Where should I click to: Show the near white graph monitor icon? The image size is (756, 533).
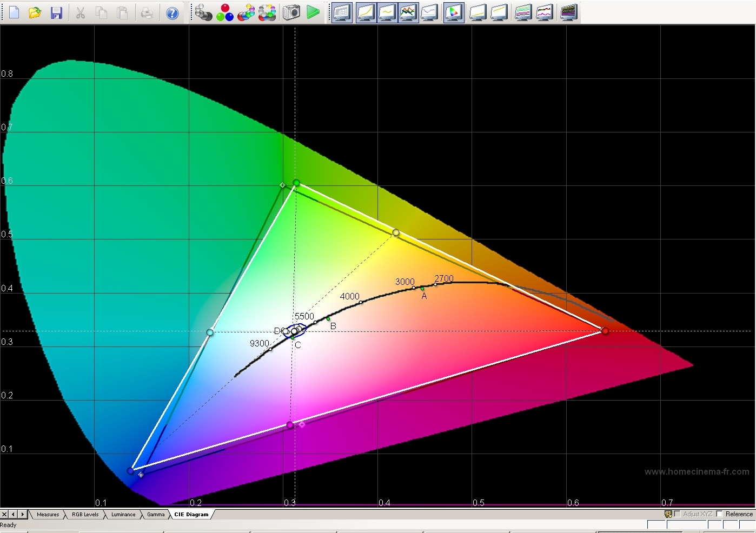[499, 12]
